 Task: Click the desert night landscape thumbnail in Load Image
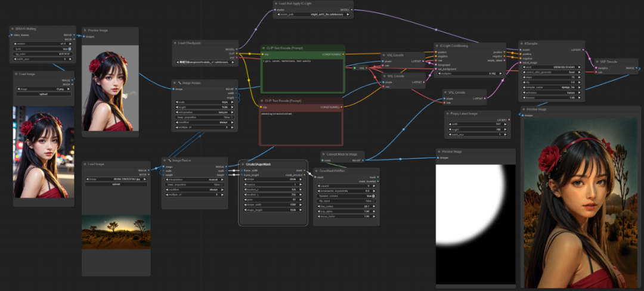(116, 231)
